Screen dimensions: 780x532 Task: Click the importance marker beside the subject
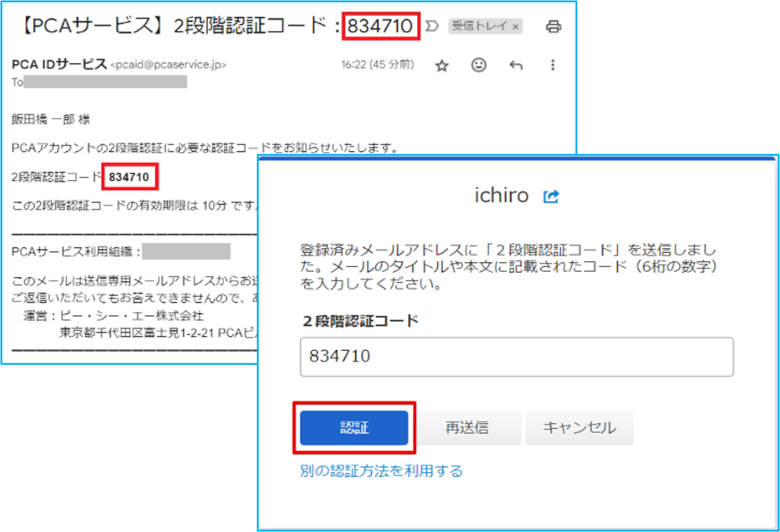pos(432,26)
